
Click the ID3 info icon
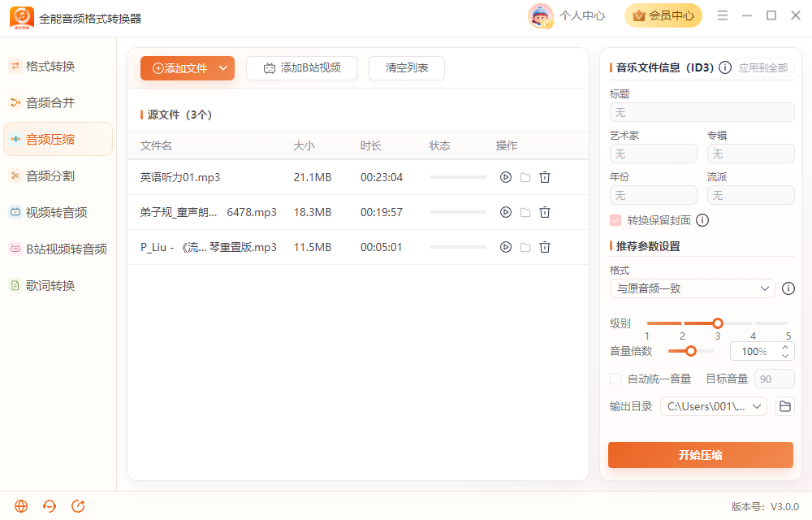[725, 67]
